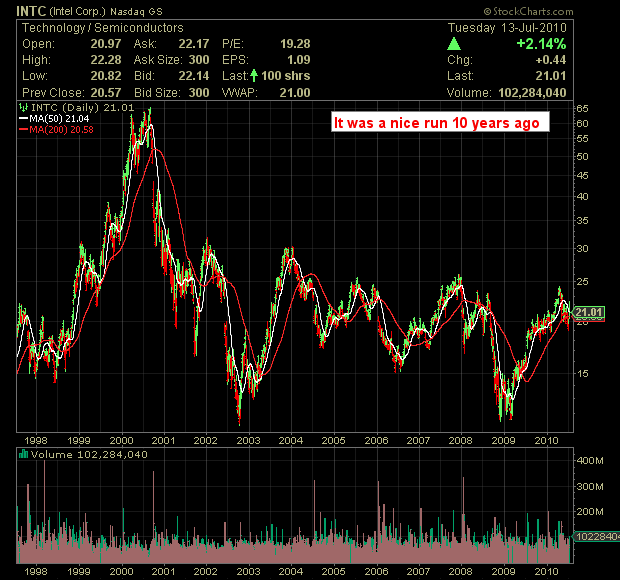Image resolution: width=620 pixels, height=580 pixels.
Task: Click the MA(200) 20.58 legend text
Action: click(61, 129)
